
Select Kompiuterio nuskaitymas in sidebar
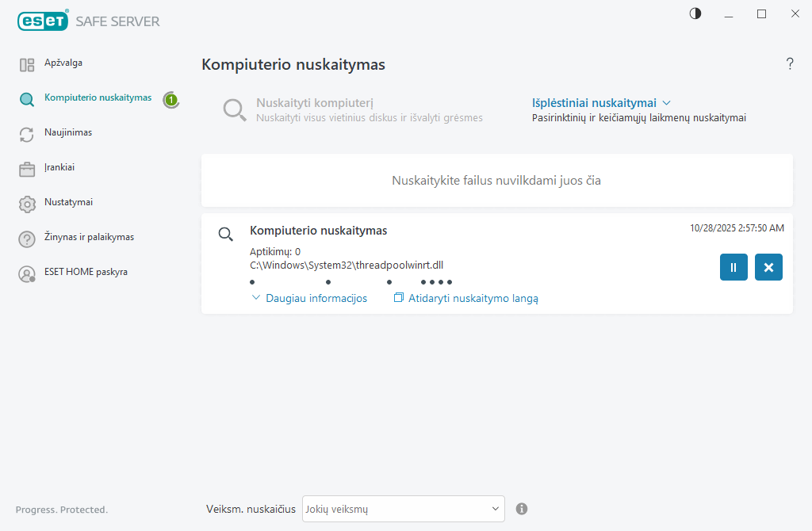tap(98, 97)
